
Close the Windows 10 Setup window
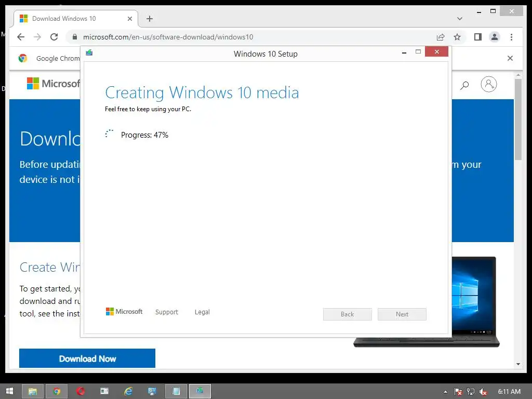click(x=436, y=51)
